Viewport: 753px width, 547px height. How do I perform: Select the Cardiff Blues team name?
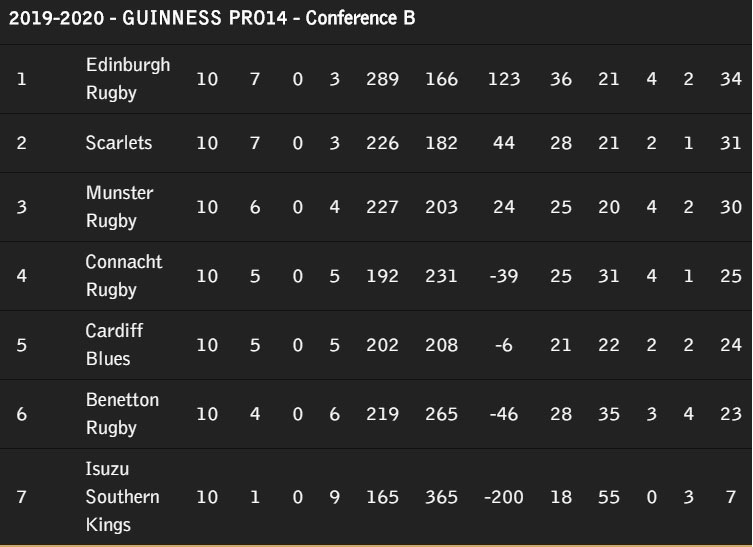(114, 345)
